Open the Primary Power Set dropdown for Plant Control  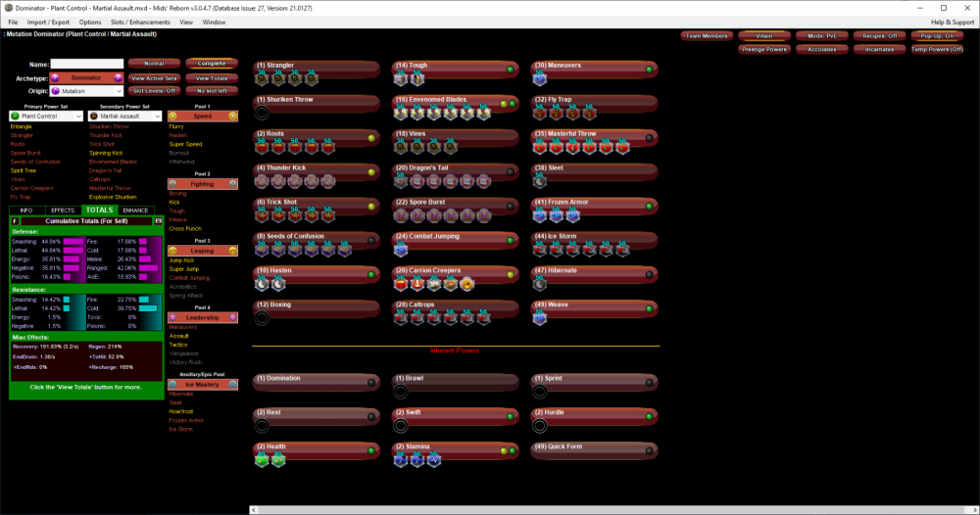tap(45, 116)
